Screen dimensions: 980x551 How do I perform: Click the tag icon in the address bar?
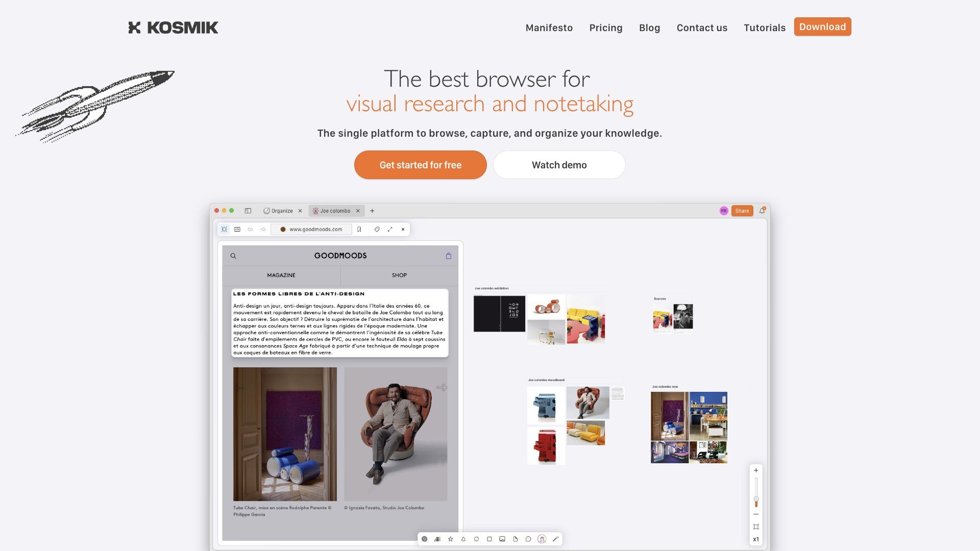(x=377, y=229)
